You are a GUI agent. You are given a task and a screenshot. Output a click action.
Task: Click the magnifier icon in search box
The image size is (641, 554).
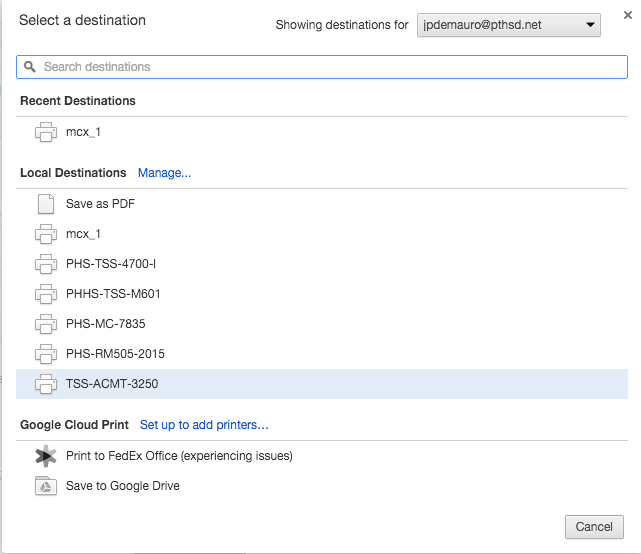[30, 67]
